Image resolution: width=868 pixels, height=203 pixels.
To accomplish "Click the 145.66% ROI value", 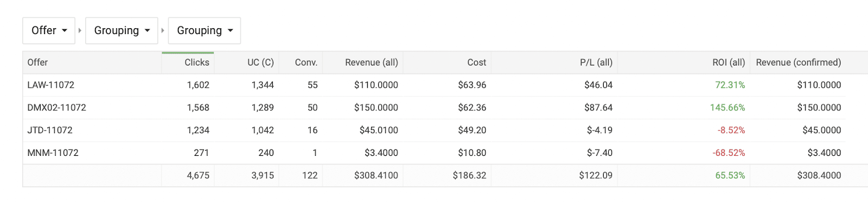I will (727, 108).
